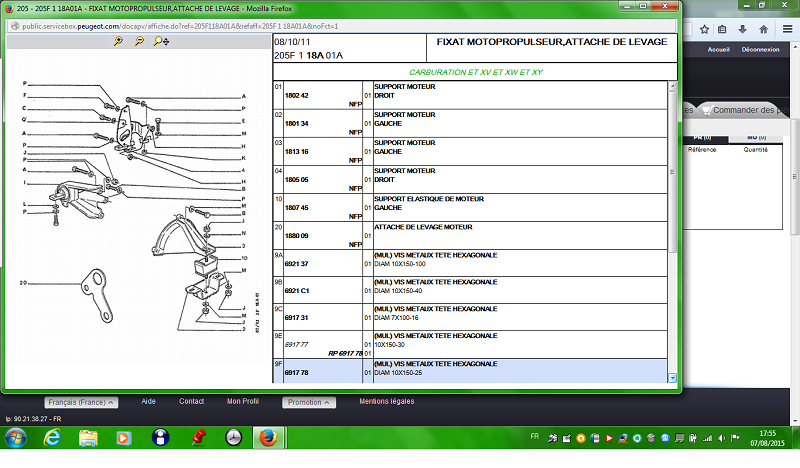Image resolution: width=800 pixels, height=468 pixels.
Task: Click the shopping cart icon in Commander tab
Action: pyautogui.click(x=706, y=110)
